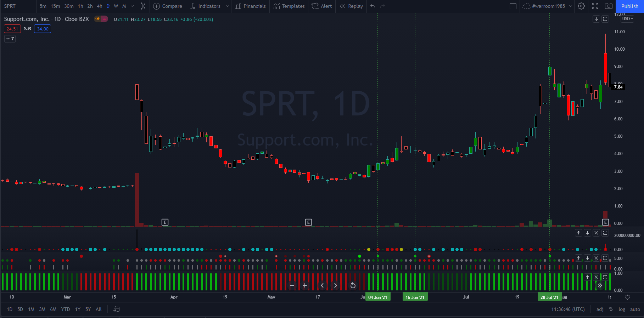
Task: Open Templates dropdown
Action: click(x=289, y=6)
